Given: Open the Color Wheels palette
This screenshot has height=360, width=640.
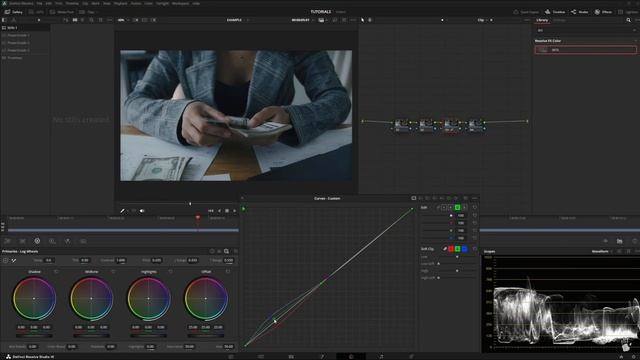Looking at the screenshot, I should tap(37, 241).
